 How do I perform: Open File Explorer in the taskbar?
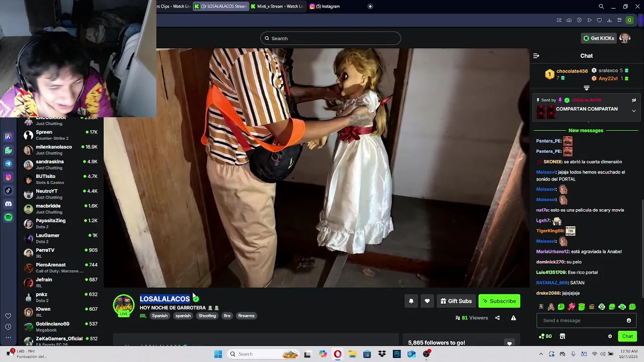(x=352, y=354)
